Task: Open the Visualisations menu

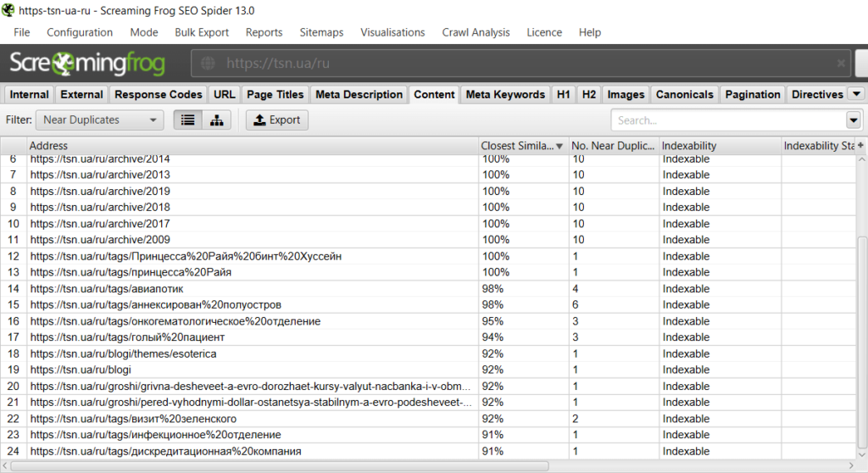Action: 392,32
